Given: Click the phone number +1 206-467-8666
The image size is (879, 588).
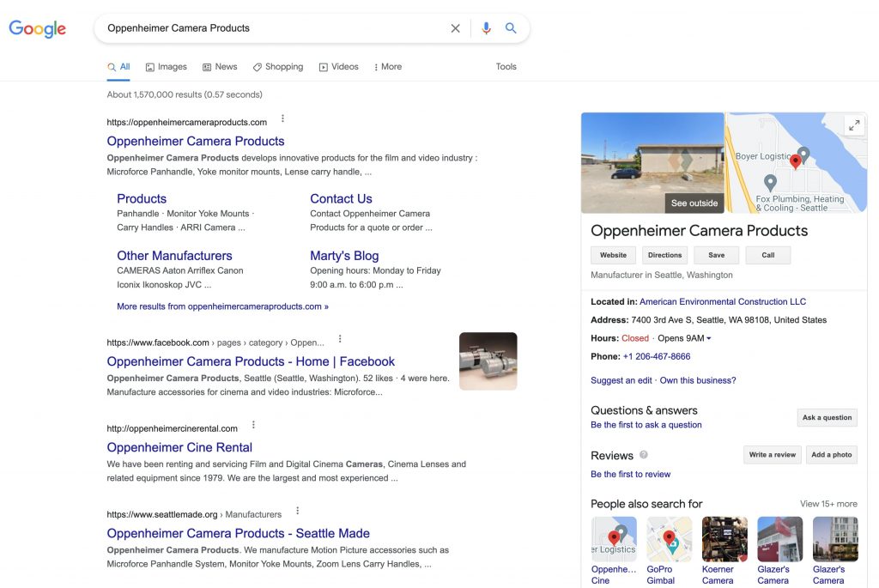Looking at the screenshot, I should coord(657,356).
